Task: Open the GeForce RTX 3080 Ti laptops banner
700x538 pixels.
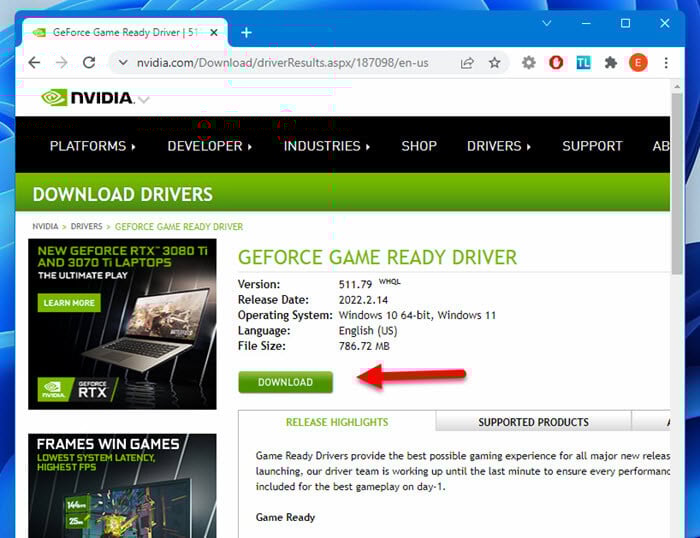Action: click(122, 324)
